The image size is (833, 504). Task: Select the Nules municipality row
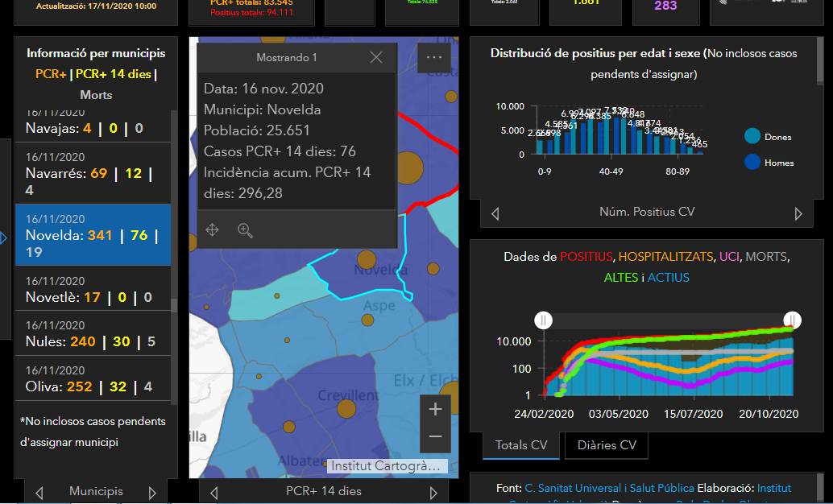[93, 333]
